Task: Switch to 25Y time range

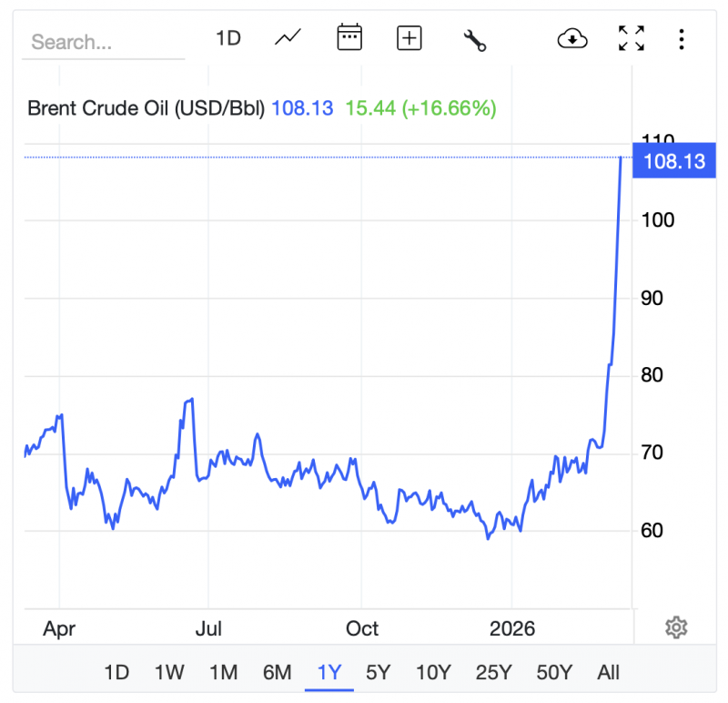Action: click(x=493, y=673)
